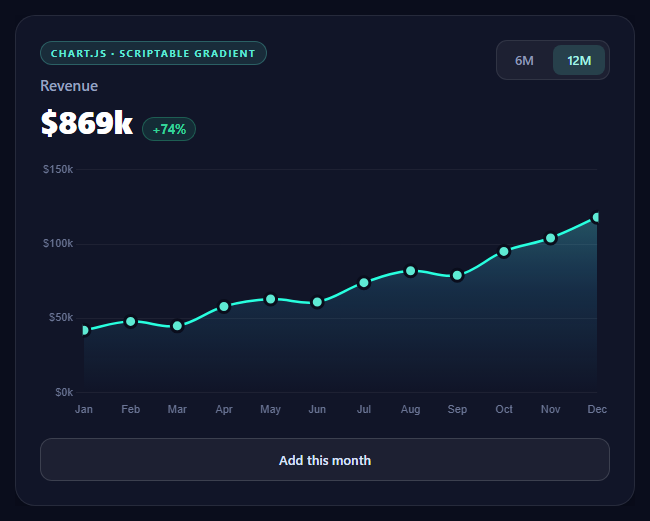
Task: Click the Jul x-axis label
Action: pos(364,409)
